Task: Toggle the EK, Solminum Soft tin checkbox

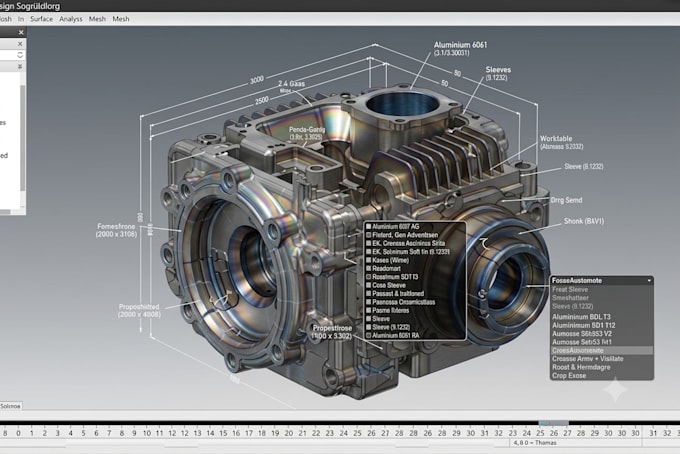Action: click(x=369, y=251)
